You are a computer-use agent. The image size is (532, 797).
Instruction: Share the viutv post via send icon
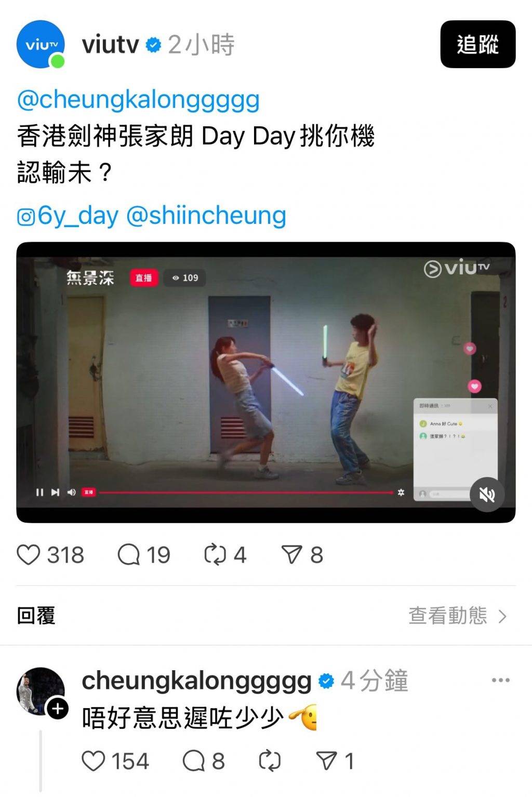pyautogui.click(x=292, y=555)
